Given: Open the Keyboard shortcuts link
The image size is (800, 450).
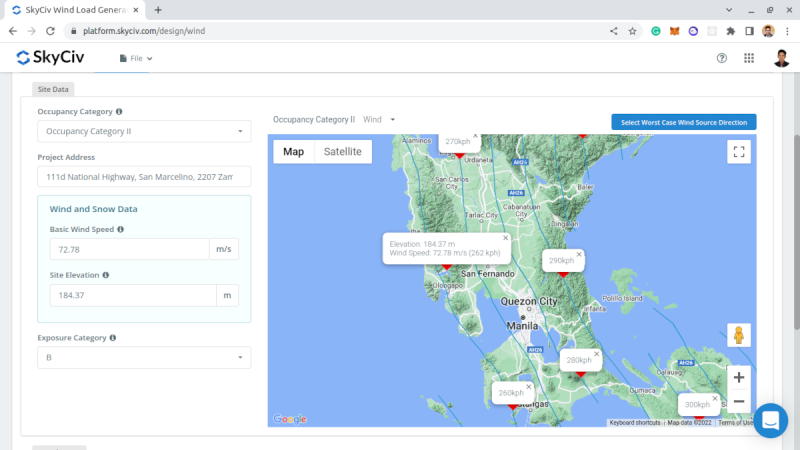Looking at the screenshot, I should (x=636, y=423).
